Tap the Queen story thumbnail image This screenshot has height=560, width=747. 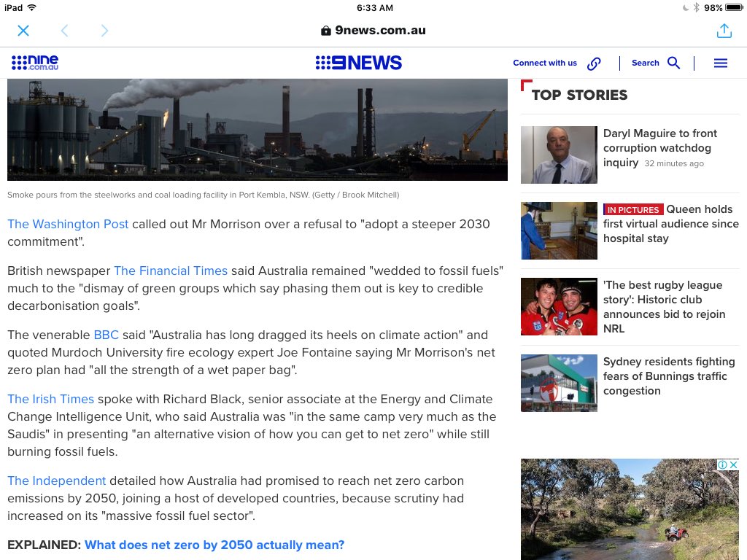(x=559, y=231)
